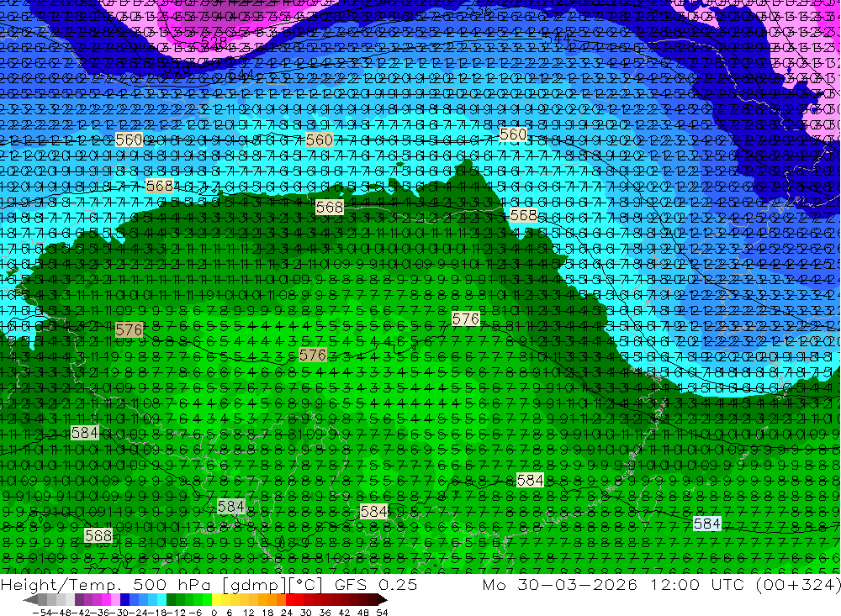Click the right dark arrow end of the color scale

click(x=383, y=600)
